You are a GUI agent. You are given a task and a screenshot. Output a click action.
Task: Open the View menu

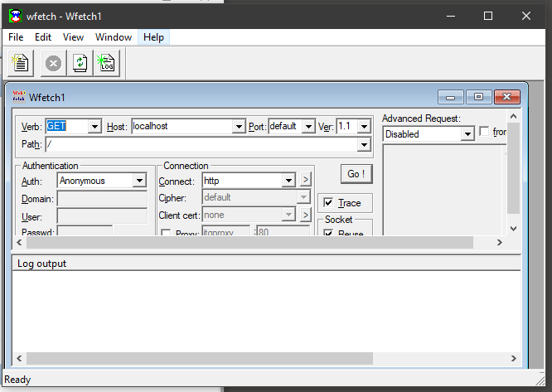[x=73, y=37]
